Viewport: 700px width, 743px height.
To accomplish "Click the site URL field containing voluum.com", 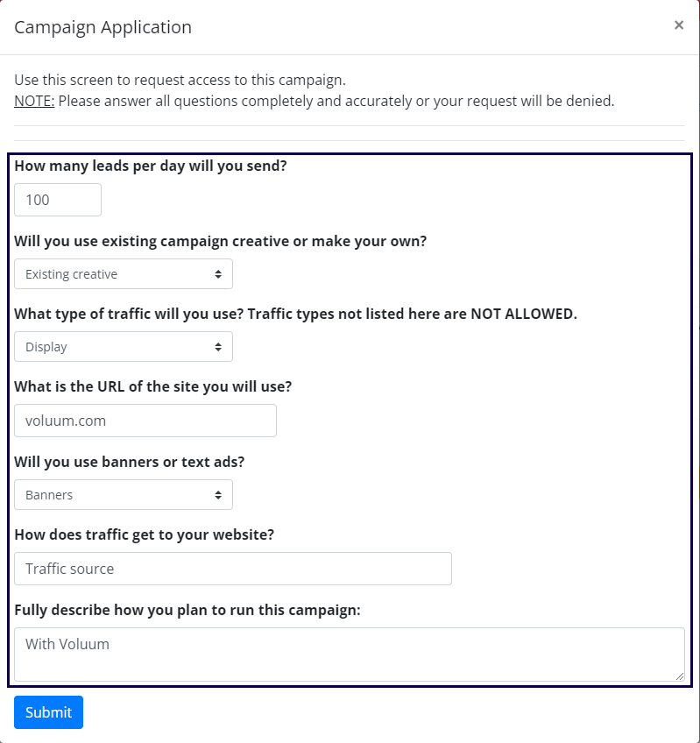I will coord(145,421).
